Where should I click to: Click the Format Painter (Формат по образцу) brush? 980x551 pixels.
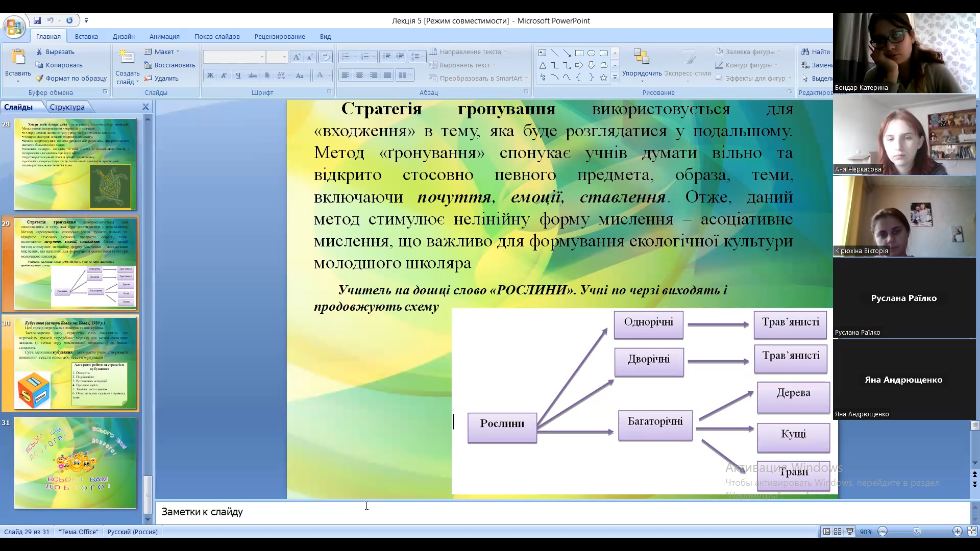click(x=39, y=79)
